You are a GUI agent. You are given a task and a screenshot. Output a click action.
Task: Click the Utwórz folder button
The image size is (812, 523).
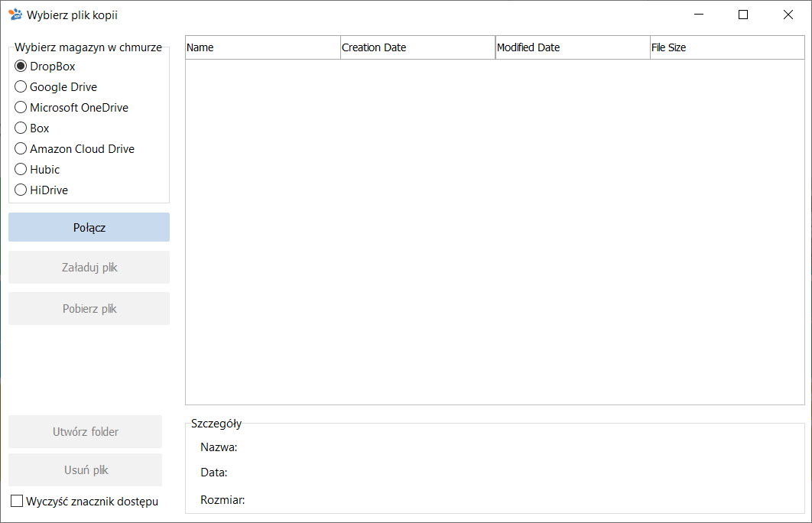[86, 432]
